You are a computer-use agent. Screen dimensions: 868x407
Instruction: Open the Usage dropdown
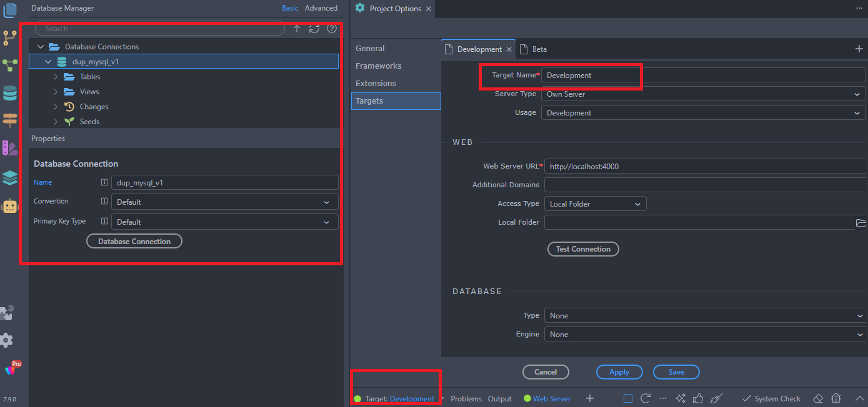click(x=703, y=112)
